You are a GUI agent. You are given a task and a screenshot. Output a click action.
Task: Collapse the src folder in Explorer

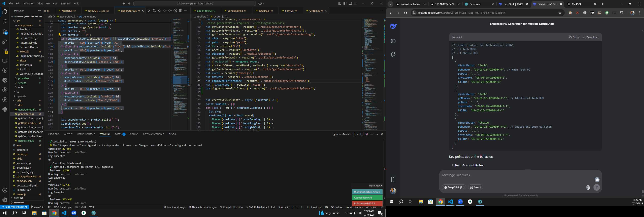pyautogui.click(x=18, y=21)
